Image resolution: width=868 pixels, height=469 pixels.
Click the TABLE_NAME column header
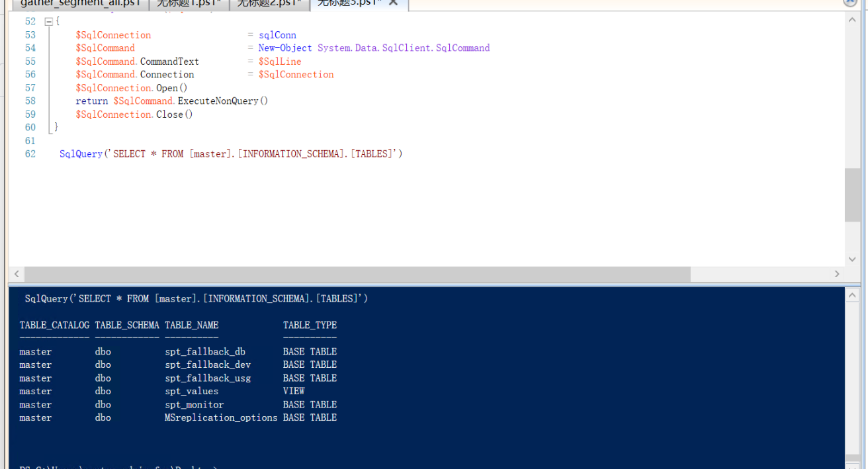click(x=192, y=325)
